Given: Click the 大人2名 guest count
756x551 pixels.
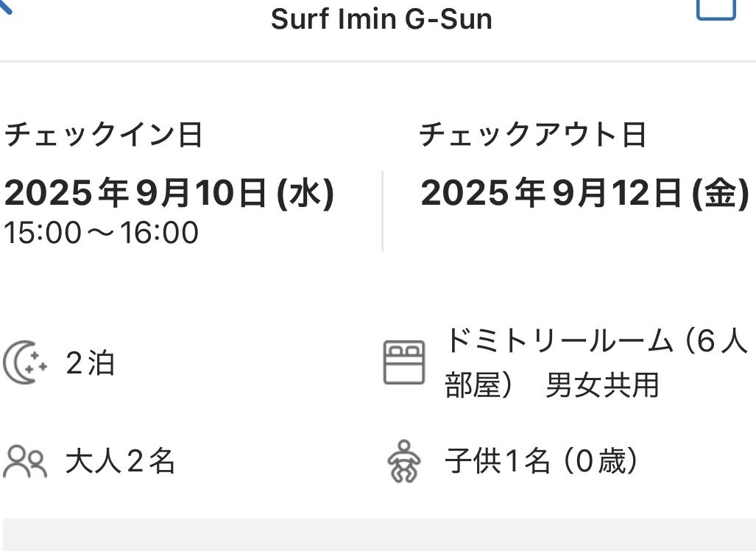Looking at the screenshot, I should [x=120, y=462].
